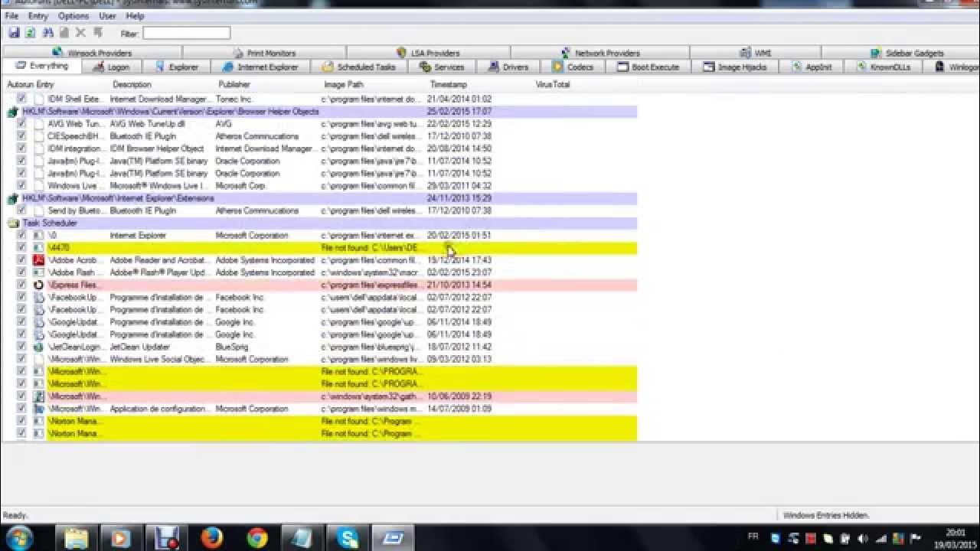Switch to the KnownDLLs tab
The image size is (980, 551).
click(x=883, y=67)
